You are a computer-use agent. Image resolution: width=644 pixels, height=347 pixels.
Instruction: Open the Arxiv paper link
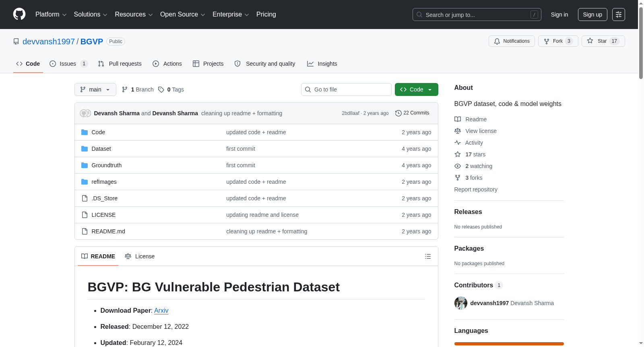(x=161, y=310)
